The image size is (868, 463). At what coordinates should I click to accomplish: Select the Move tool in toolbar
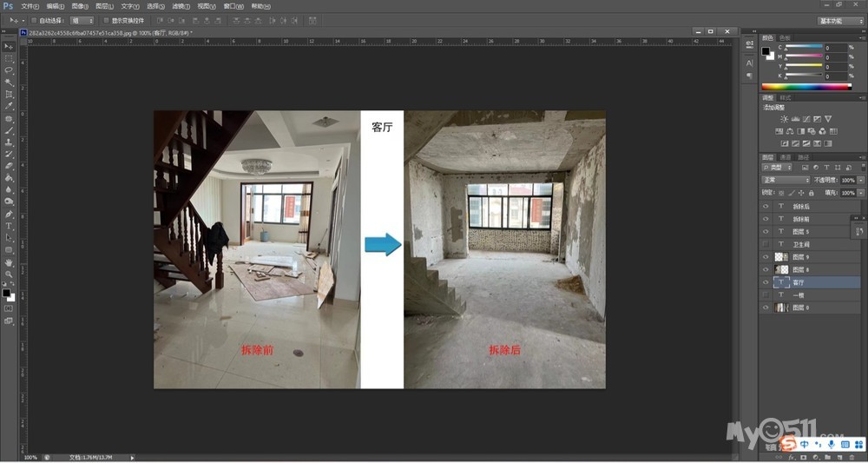[9, 46]
